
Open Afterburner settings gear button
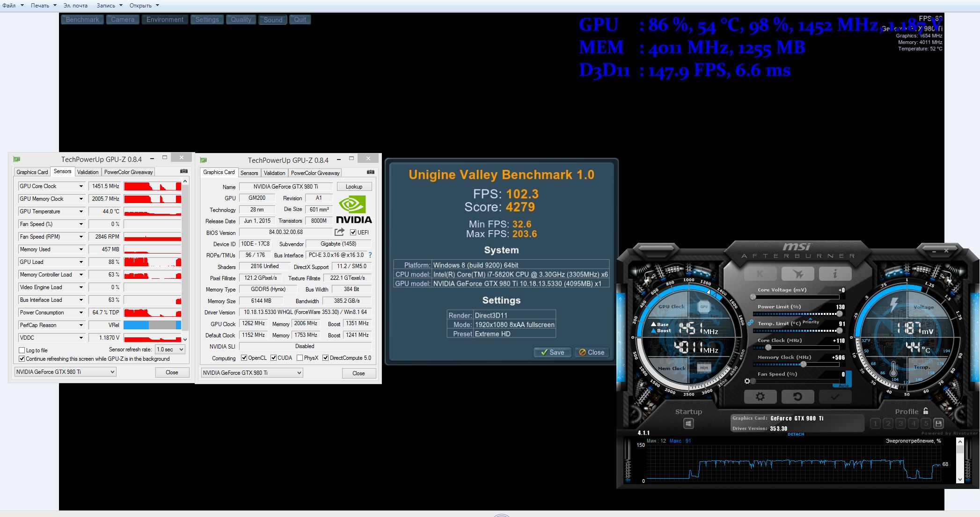click(x=760, y=397)
